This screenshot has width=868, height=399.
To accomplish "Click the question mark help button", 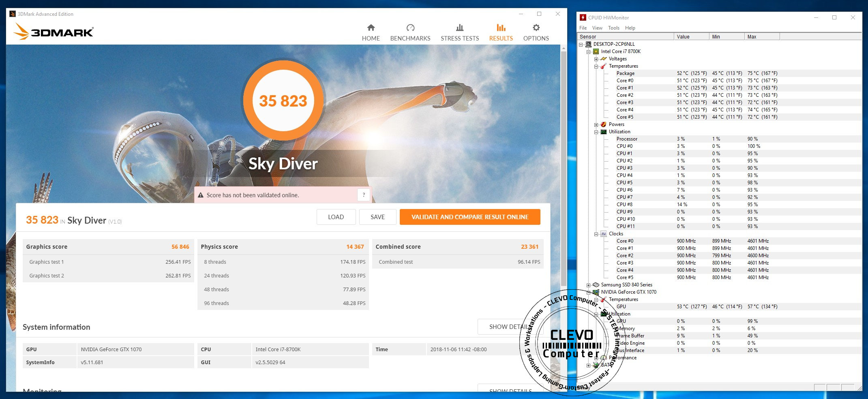I will point(364,195).
